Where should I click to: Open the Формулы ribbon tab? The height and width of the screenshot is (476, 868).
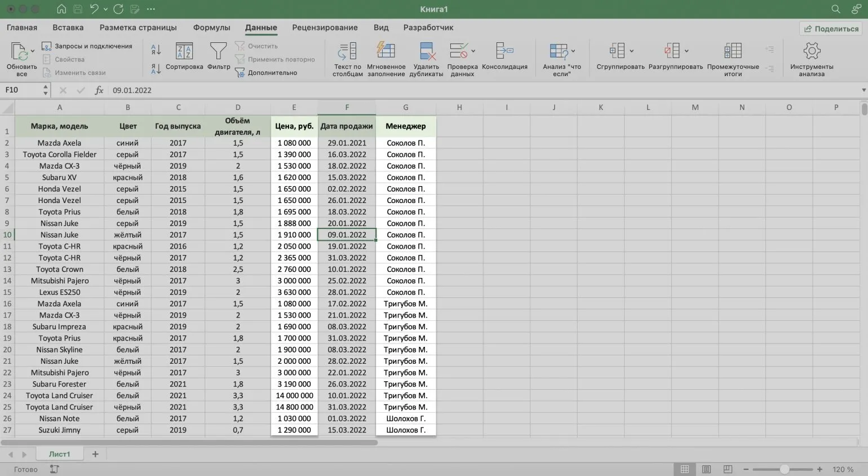211,28
